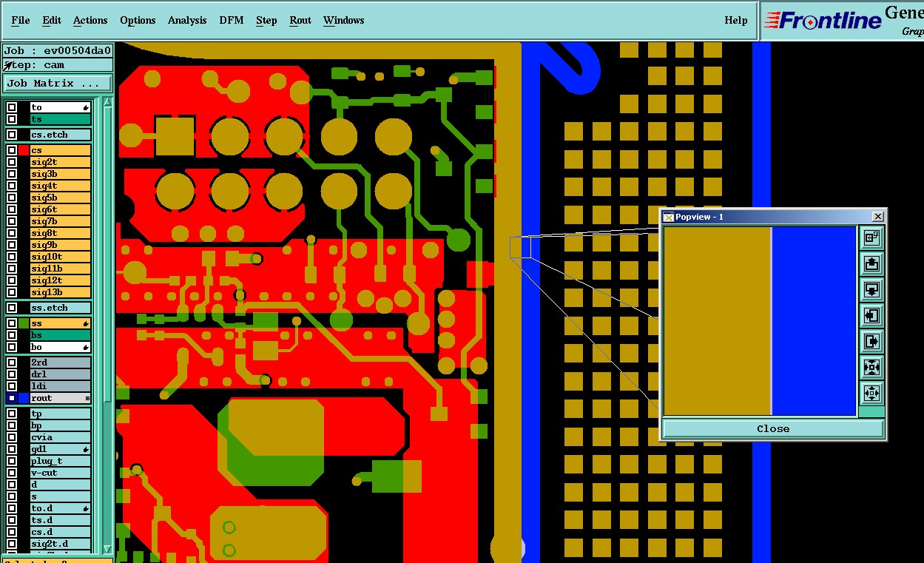Open the DFM menu

tap(231, 20)
